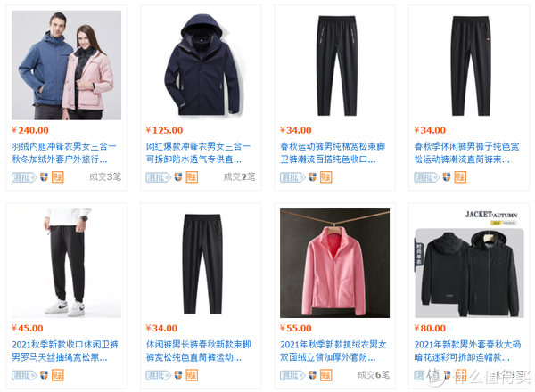
Task: Open the 网红爆款冲锋衣男女三合一 title link
Action: coord(198,152)
